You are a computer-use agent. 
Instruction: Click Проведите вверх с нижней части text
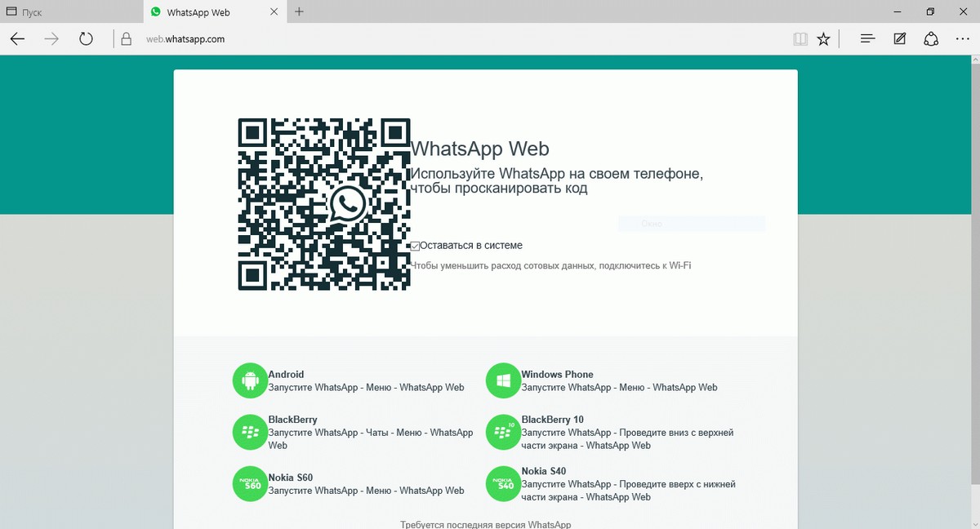point(629,491)
